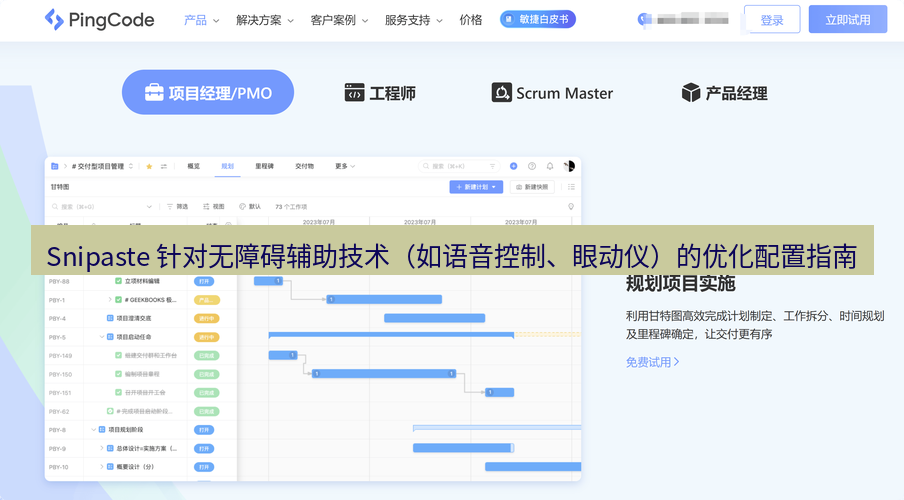
Task: Click the blue folder icon in project breadcrumb
Action: click(55, 166)
